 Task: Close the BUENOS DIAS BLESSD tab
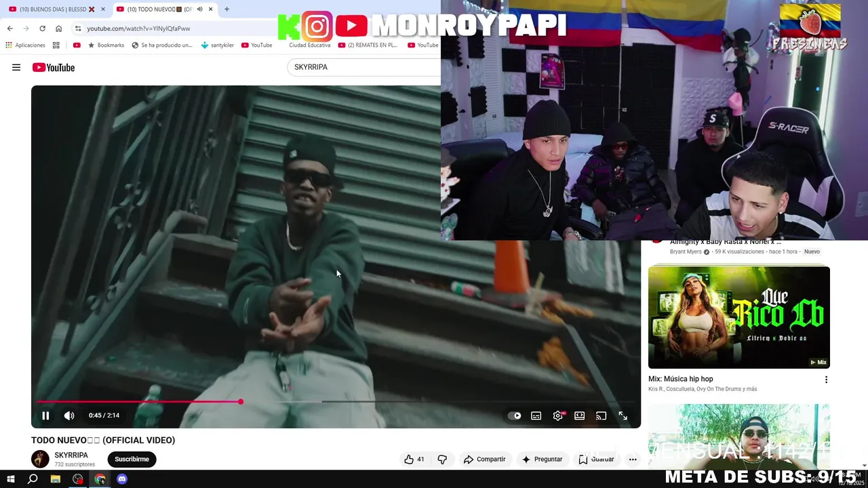[102, 9]
